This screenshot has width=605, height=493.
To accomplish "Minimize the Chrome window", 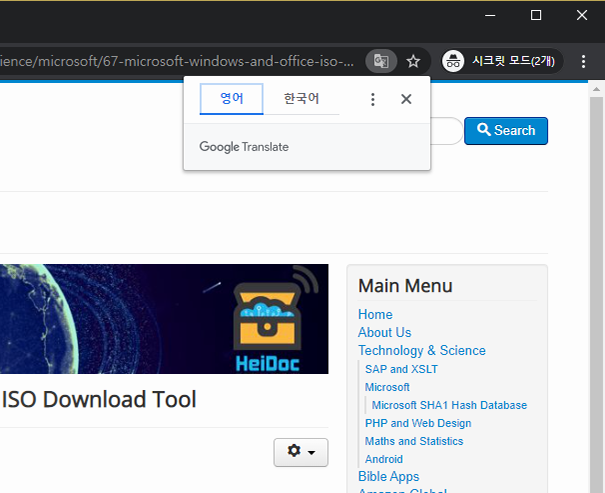I will (490, 15).
